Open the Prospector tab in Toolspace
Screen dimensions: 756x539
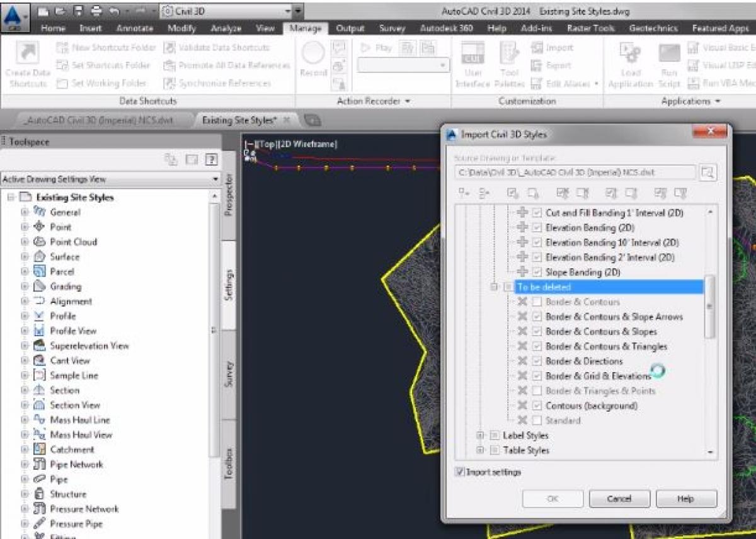229,195
